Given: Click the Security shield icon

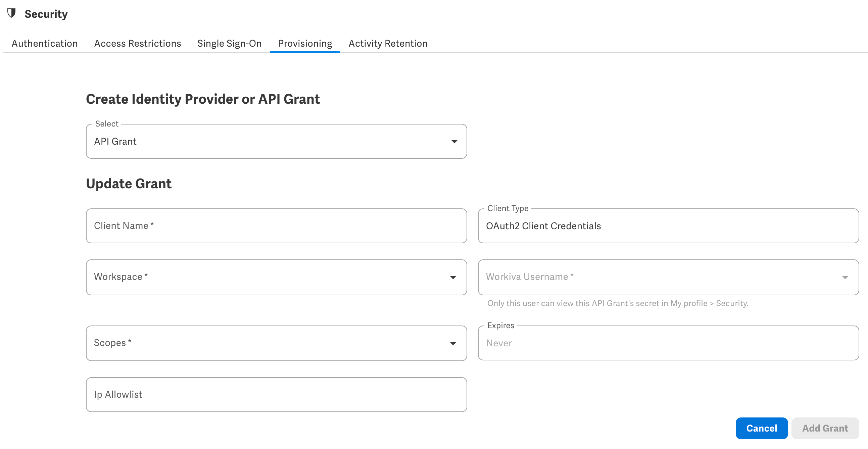Looking at the screenshot, I should 12,13.
